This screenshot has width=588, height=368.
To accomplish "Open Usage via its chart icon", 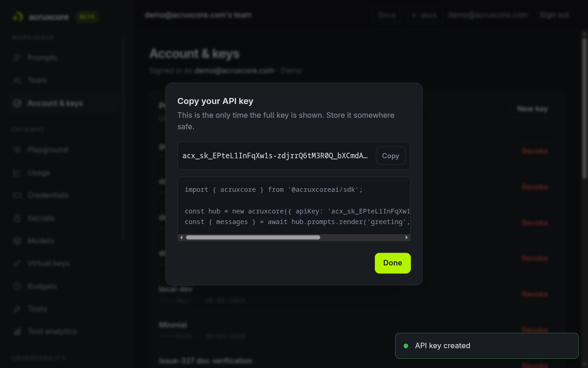I will [17, 172].
